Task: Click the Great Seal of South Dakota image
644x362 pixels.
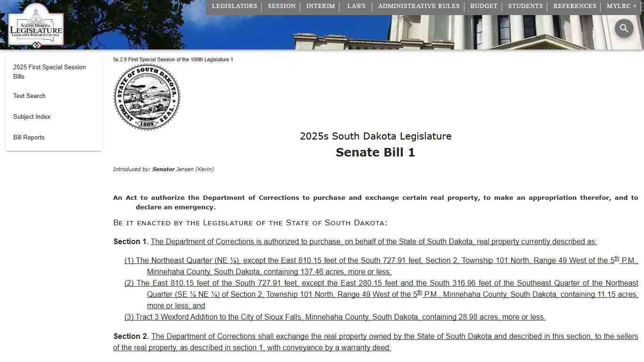Action: tap(146, 96)
